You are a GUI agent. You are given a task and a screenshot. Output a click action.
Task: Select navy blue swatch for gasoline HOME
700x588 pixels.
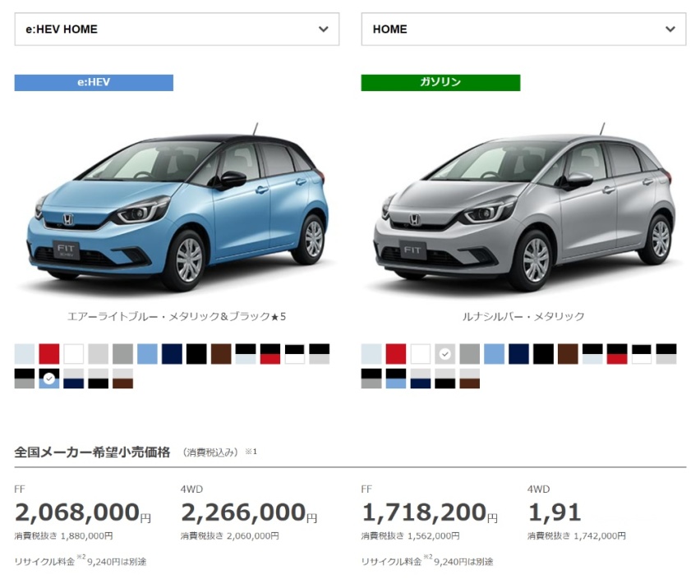click(518, 354)
